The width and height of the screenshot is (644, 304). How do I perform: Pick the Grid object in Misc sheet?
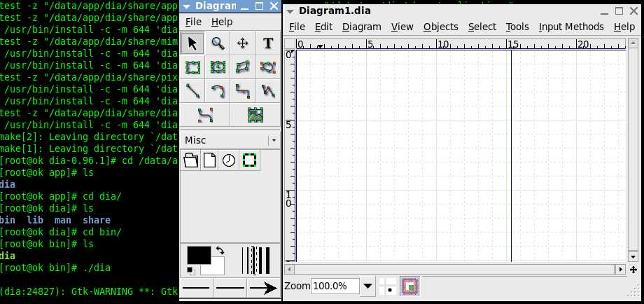249,160
